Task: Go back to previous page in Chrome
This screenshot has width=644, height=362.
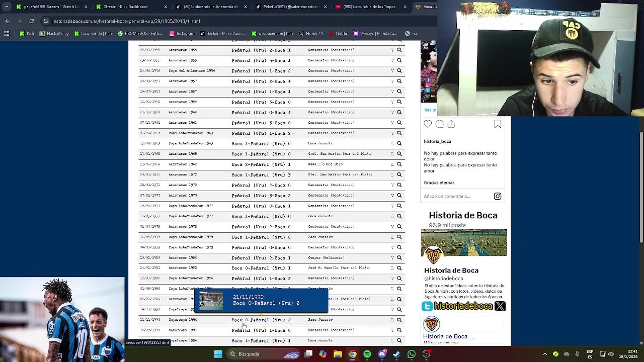Action: (x=7, y=21)
